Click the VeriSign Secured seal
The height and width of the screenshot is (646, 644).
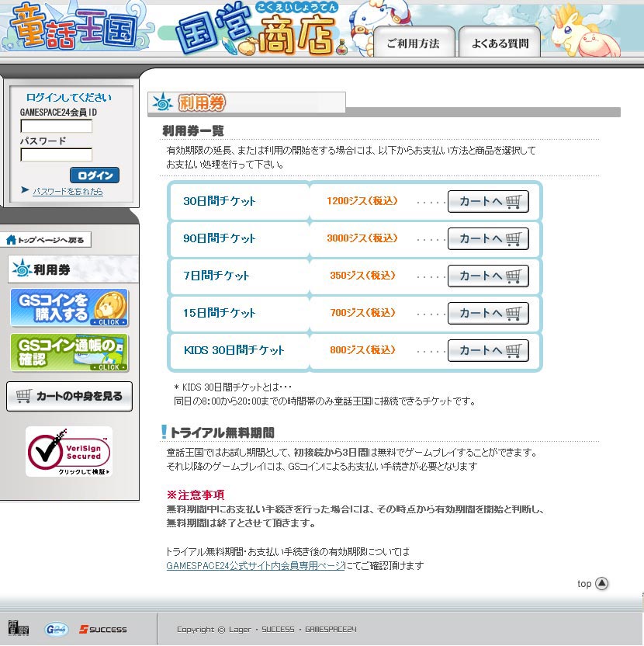[69, 451]
